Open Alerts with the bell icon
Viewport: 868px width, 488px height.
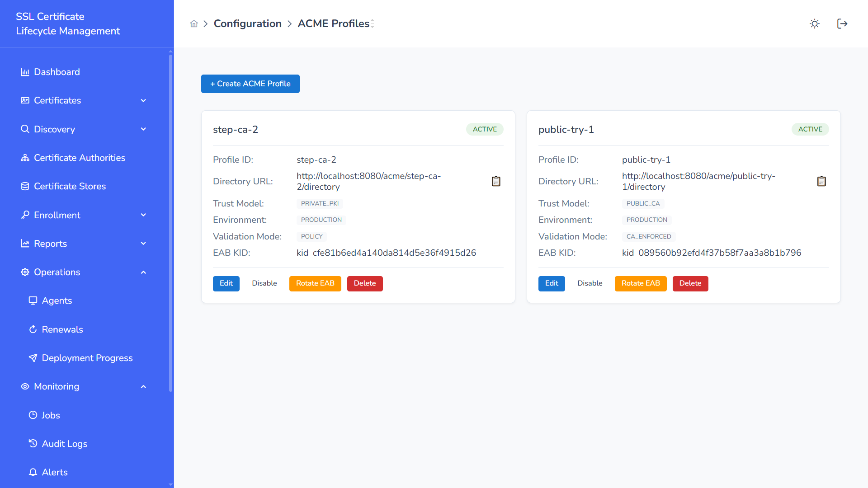(32, 472)
